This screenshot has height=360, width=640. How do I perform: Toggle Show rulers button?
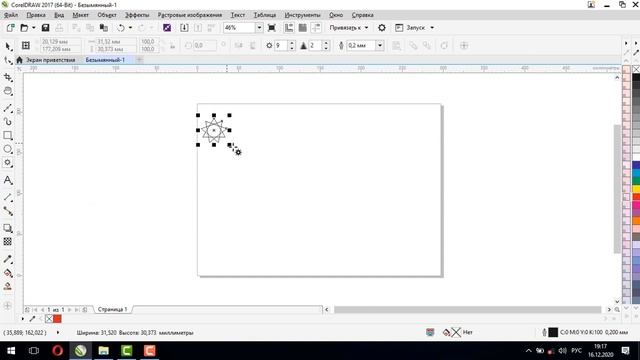click(x=289, y=28)
